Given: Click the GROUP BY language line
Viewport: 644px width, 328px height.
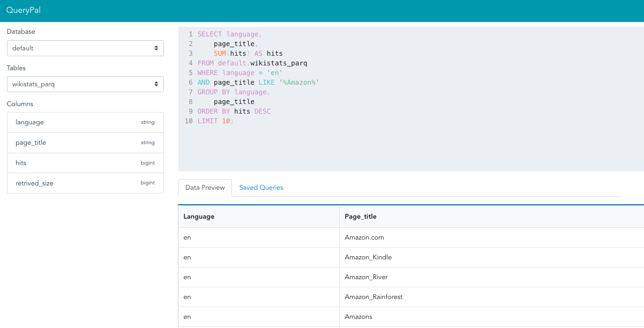Looking at the screenshot, I should tap(234, 92).
